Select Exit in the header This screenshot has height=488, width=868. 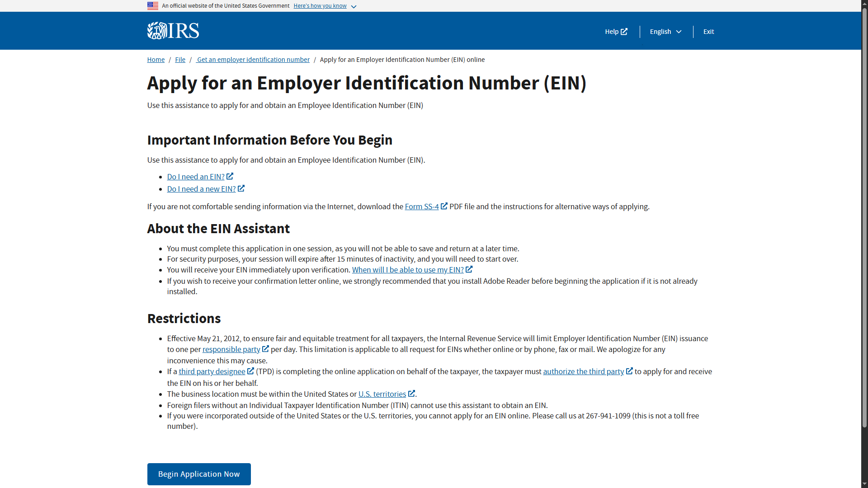click(708, 32)
